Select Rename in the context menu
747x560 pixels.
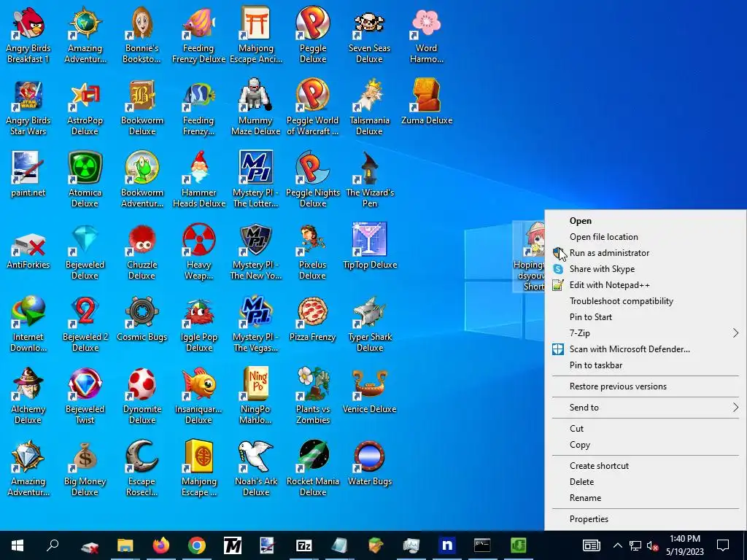tap(646, 497)
